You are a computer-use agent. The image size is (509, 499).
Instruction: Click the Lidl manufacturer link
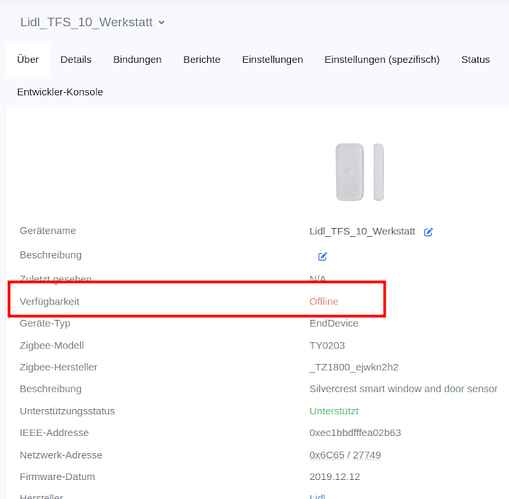point(317,496)
